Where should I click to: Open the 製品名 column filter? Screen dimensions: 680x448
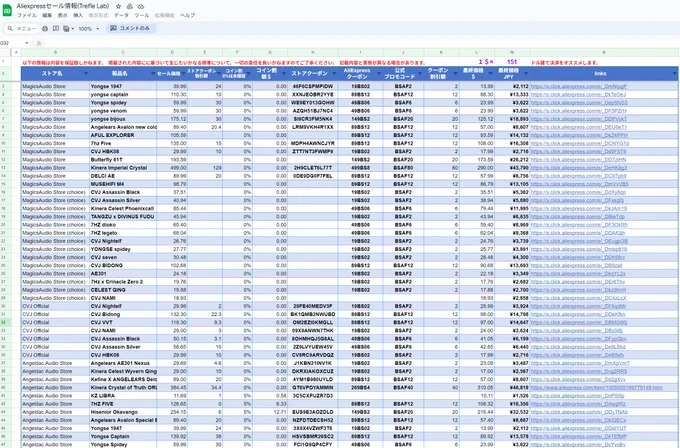(x=153, y=74)
